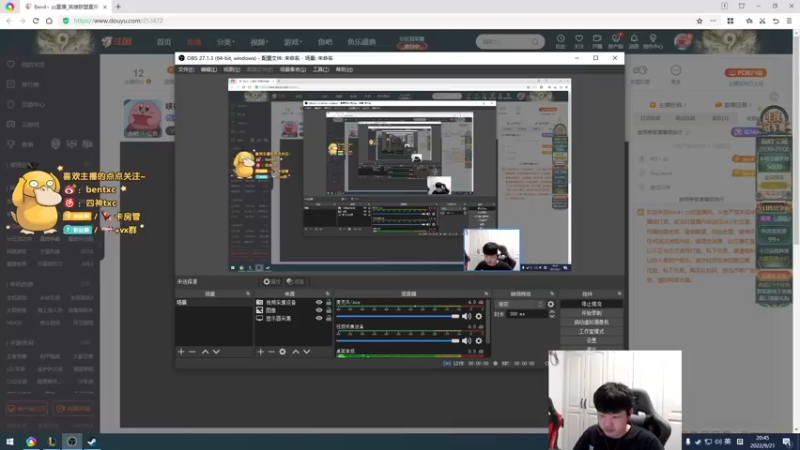The width and height of the screenshot is (800, 450).
Task: Toggle the lock of 显示器采集 source
Action: (329, 318)
